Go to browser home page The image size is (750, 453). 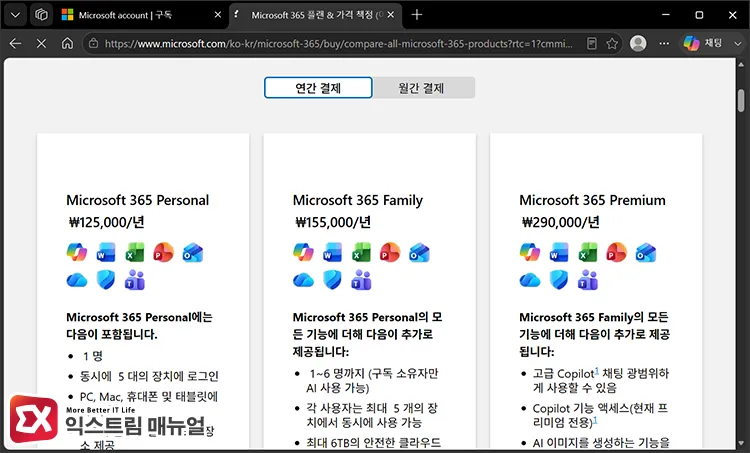point(67,44)
